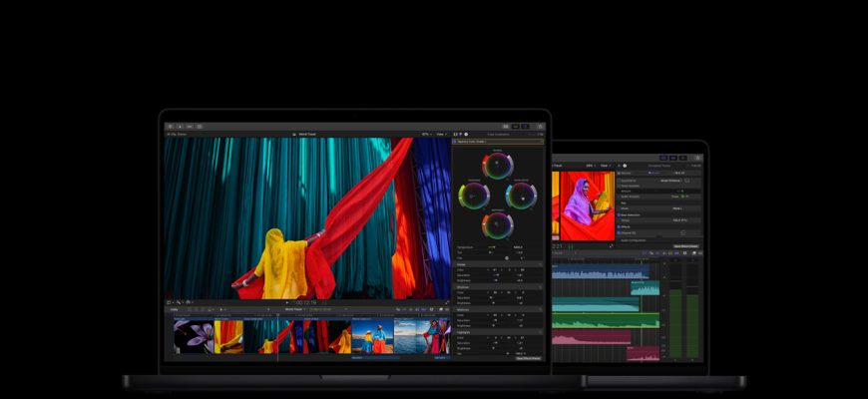Select the blue audio waveform clip on rear MacBook

point(600,271)
